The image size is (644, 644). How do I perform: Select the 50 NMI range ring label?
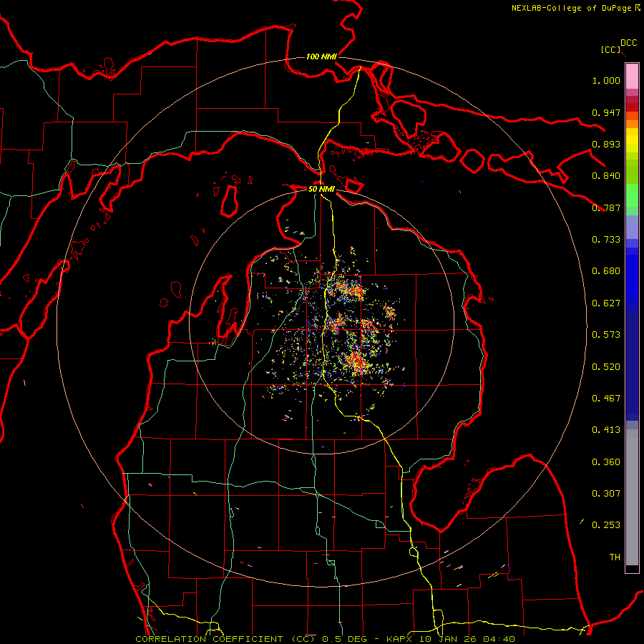(321, 189)
